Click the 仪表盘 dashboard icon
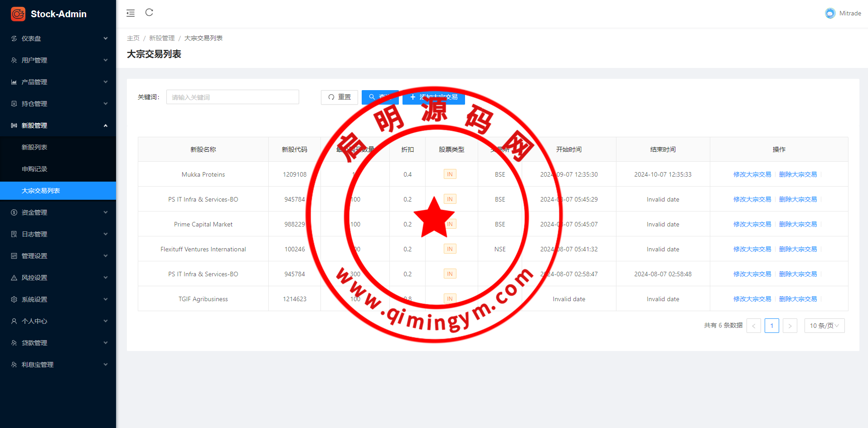Viewport: 868px width, 428px height. [14, 38]
